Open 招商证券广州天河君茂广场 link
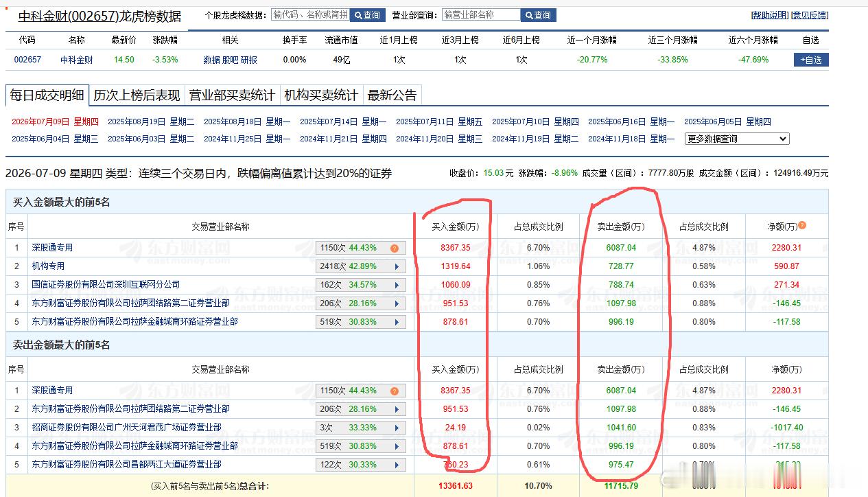This screenshot has width=868, height=497. 126,428
